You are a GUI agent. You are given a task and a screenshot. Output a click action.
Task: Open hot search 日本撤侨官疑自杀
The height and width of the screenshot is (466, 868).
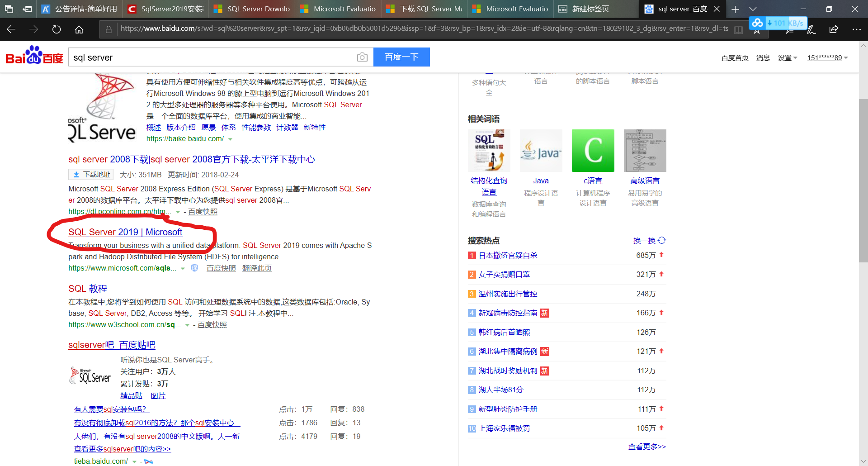(508, 255)
